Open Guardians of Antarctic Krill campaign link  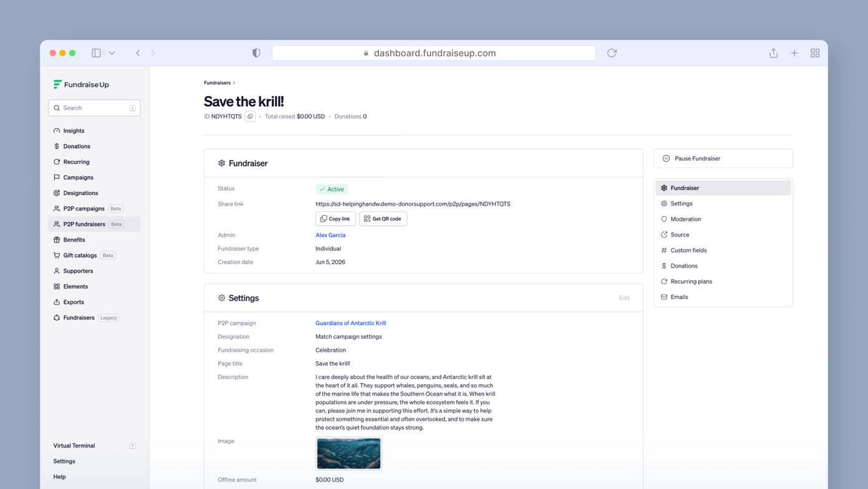350,323
